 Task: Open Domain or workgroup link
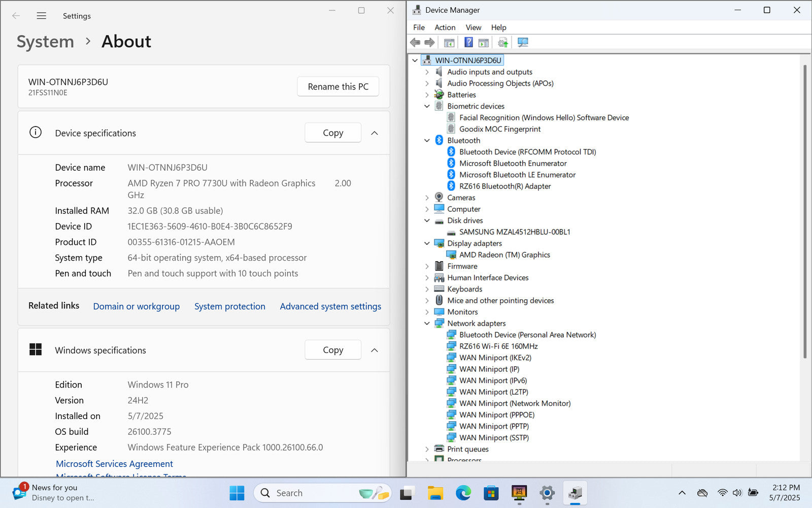[x=137, y=306]
